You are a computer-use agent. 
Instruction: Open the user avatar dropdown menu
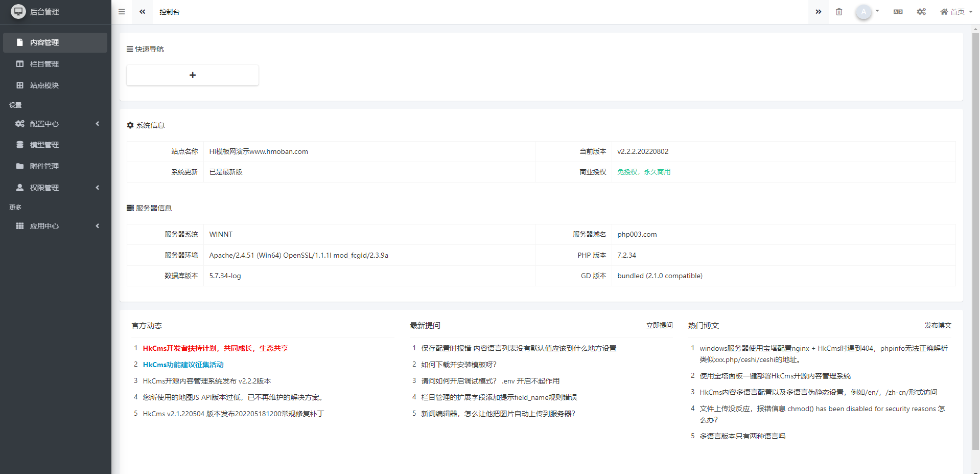(867, 12)
